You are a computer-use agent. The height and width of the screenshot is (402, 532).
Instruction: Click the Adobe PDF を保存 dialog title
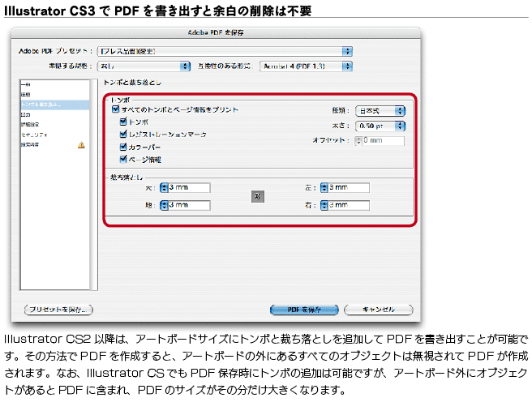[x=216, y=33]
